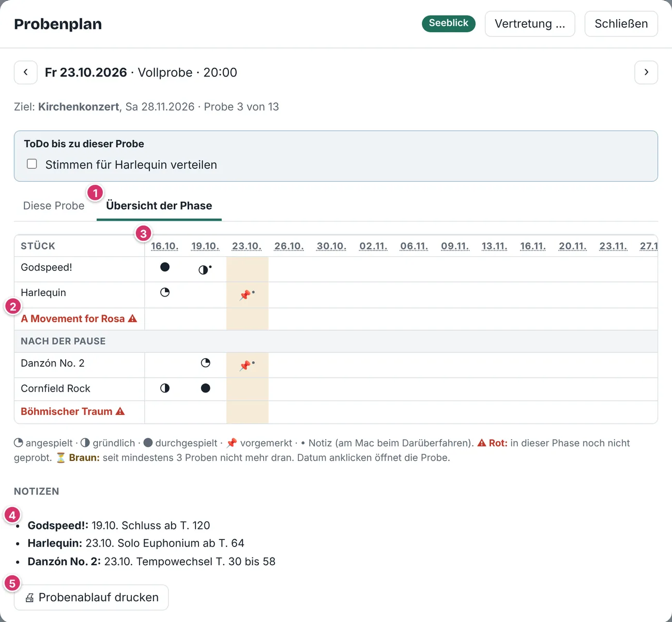
Task: Click Cornfield Rock filled circle under 19.10.
Action: click(x=206, y=388)
